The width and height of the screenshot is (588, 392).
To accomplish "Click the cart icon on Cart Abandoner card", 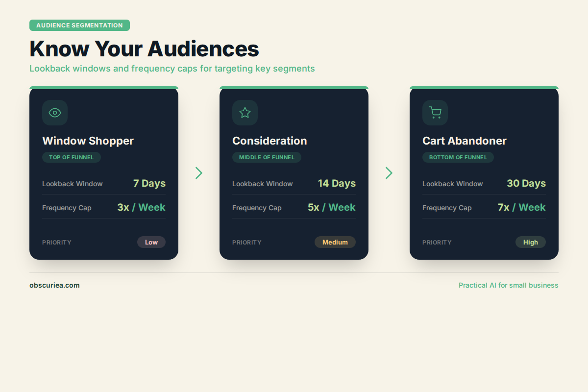I will pos(435,113).
